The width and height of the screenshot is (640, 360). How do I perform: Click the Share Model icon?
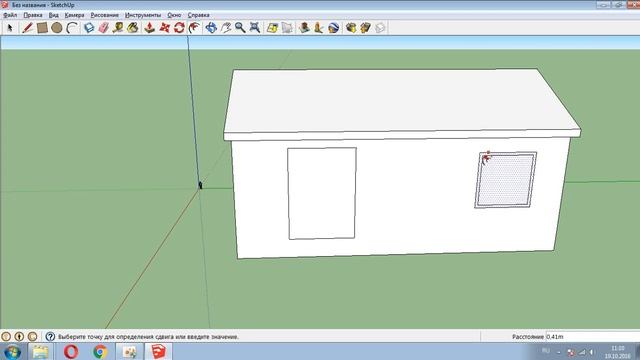click(x=365, y=28)
